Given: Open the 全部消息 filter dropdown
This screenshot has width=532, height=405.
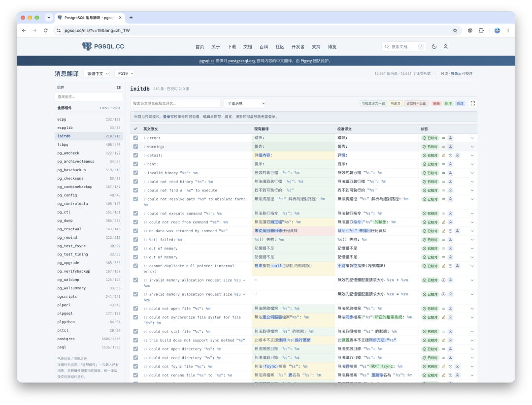Looking at the screenshot, I should pyautogui.click(x=245, y=103).
